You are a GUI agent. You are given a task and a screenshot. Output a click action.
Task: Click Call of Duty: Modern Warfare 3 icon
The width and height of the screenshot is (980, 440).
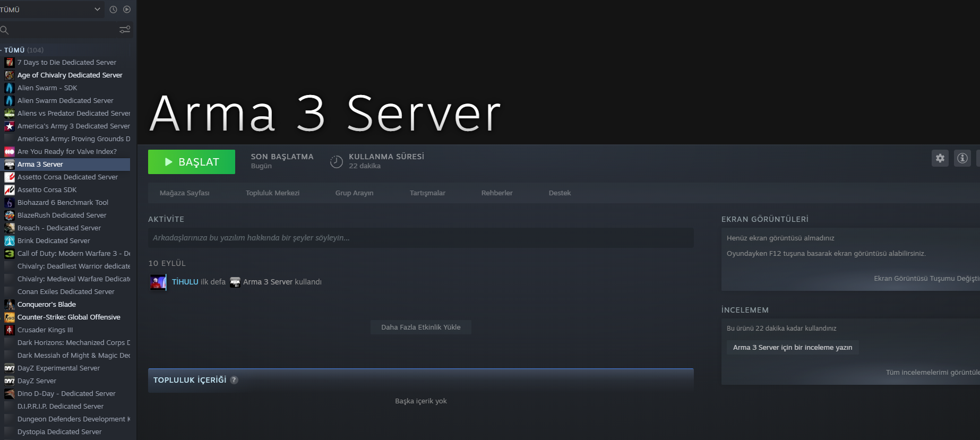point(10,254)
